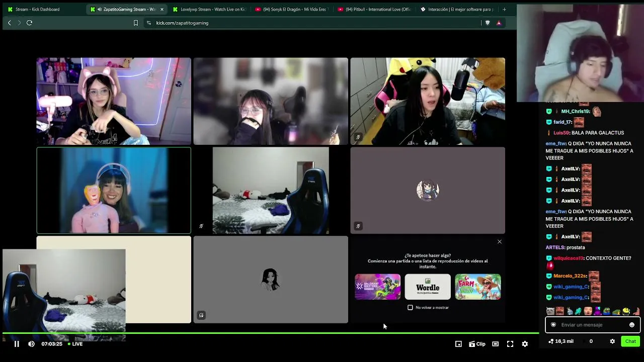Image resolution: width=644 pixels, height=362 pixels.
Task: Bookmark this page
Action: click(135, 23)
